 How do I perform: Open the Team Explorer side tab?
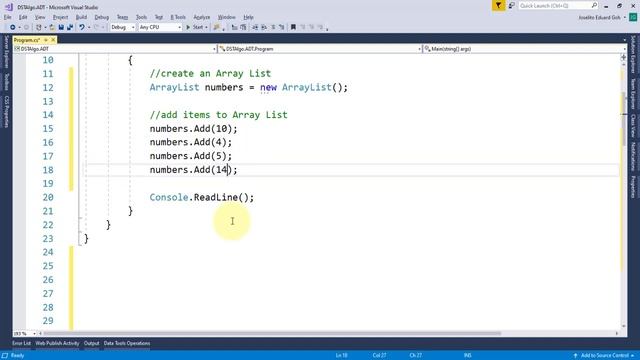pyautogui.click(x=633, y=94)
